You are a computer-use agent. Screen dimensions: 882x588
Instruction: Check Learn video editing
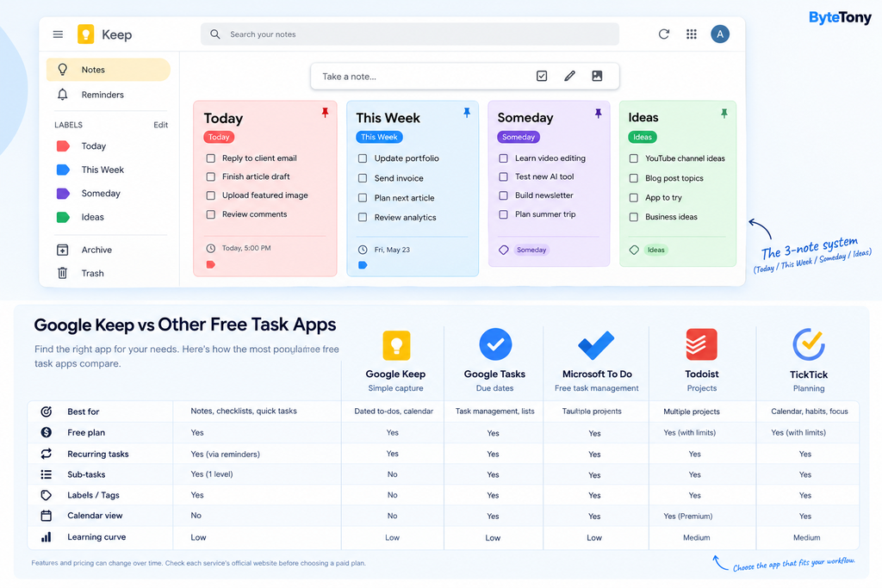(x=503, y=158)
